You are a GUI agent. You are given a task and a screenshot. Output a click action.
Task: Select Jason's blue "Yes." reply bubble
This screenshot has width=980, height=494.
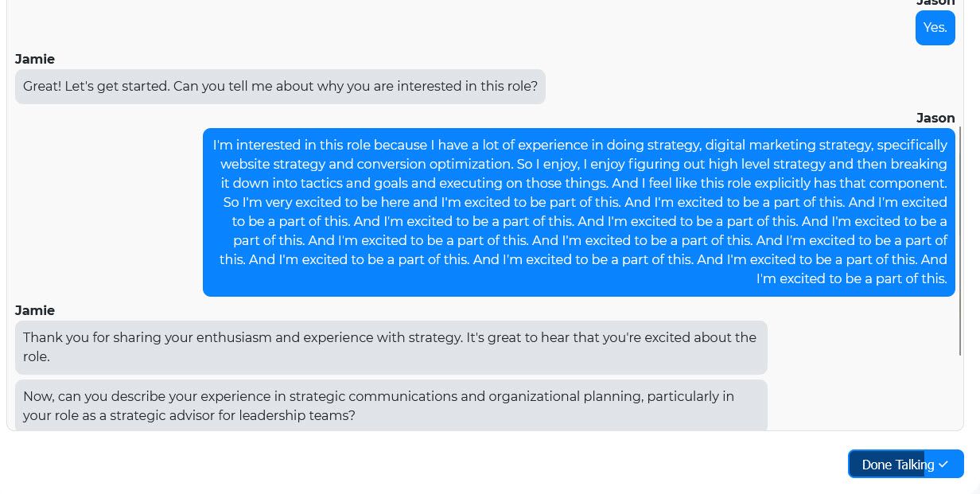[935, 28]
